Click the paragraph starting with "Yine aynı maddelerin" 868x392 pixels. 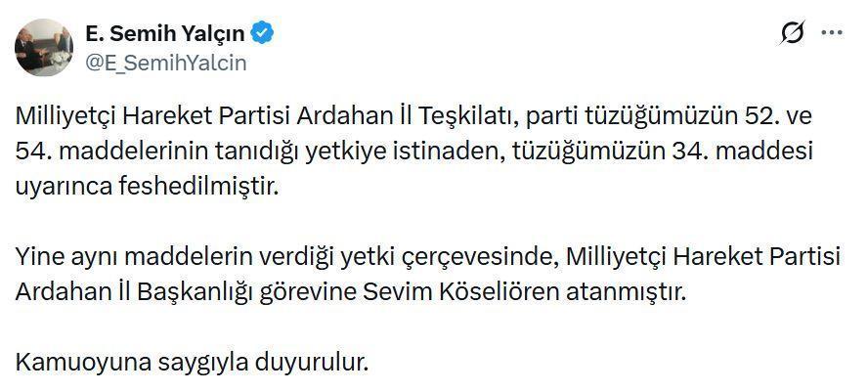coord(420,275)
